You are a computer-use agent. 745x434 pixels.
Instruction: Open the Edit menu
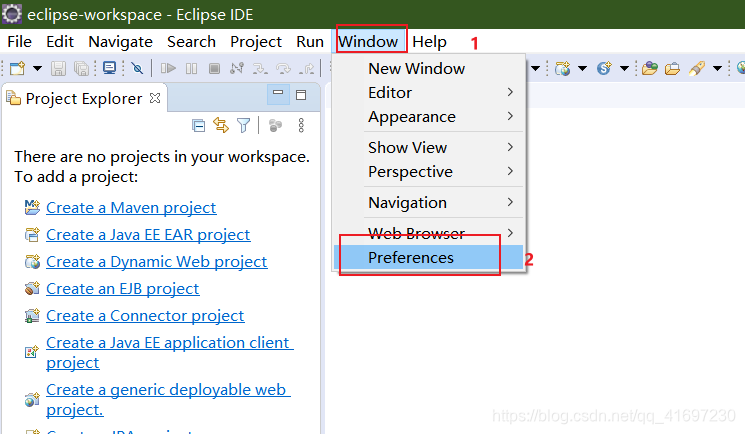(60, 42)
